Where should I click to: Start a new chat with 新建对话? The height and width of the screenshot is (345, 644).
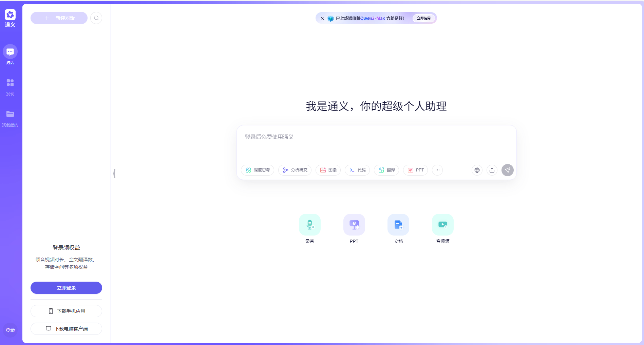[x=59, y=18]
